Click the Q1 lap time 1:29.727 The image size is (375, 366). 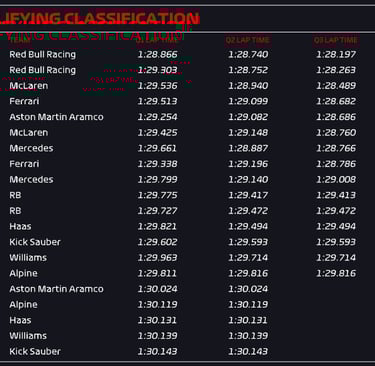click(157, 211)
